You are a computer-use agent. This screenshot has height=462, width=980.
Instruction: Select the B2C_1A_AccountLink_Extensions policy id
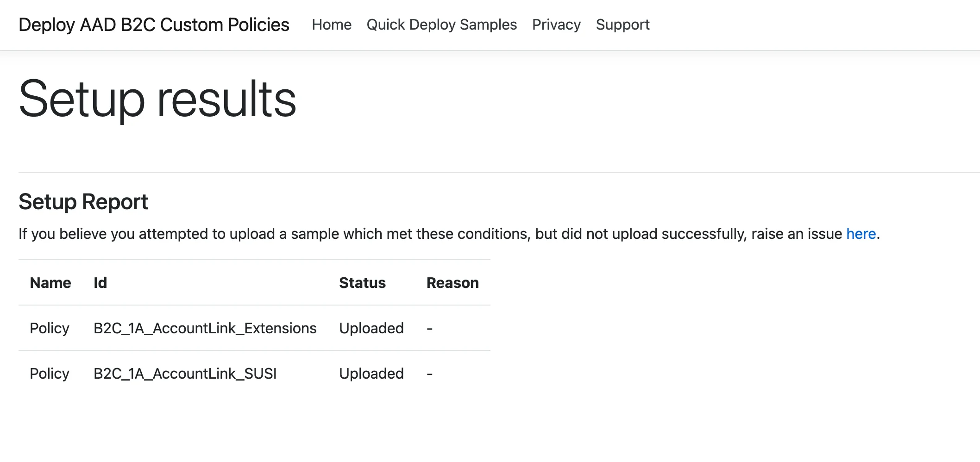click(205, 328)
